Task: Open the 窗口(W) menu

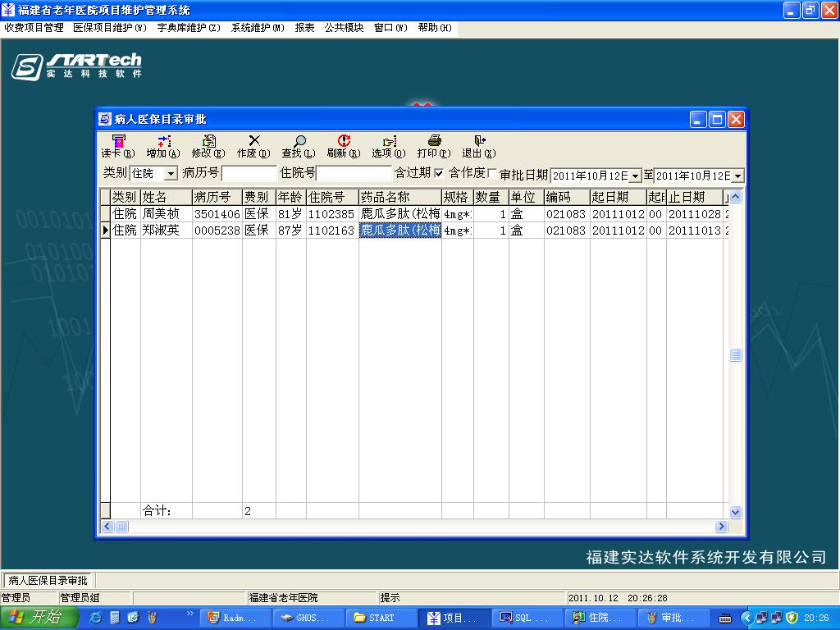Action: tap(390, 28)
